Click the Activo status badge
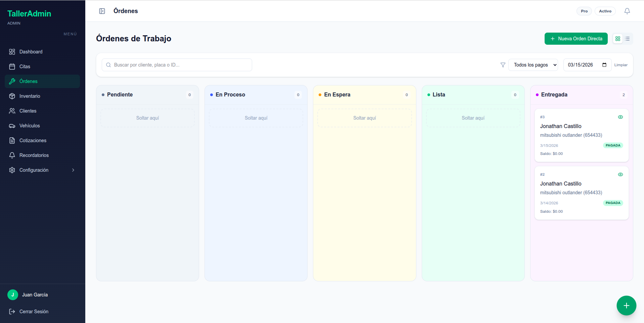 click(x=605, y=11)
